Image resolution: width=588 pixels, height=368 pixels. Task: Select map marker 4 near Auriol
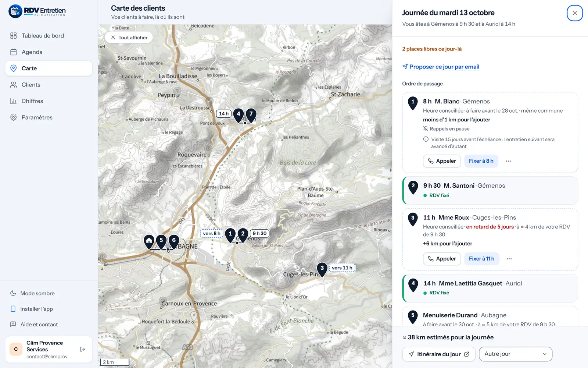tap(239, 115)
